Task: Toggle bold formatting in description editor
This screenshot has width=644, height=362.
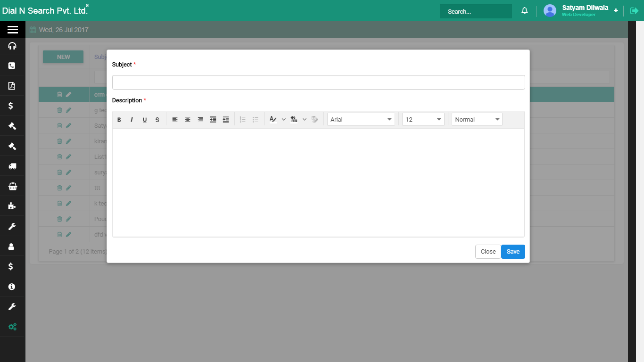Action: point(119,120)
